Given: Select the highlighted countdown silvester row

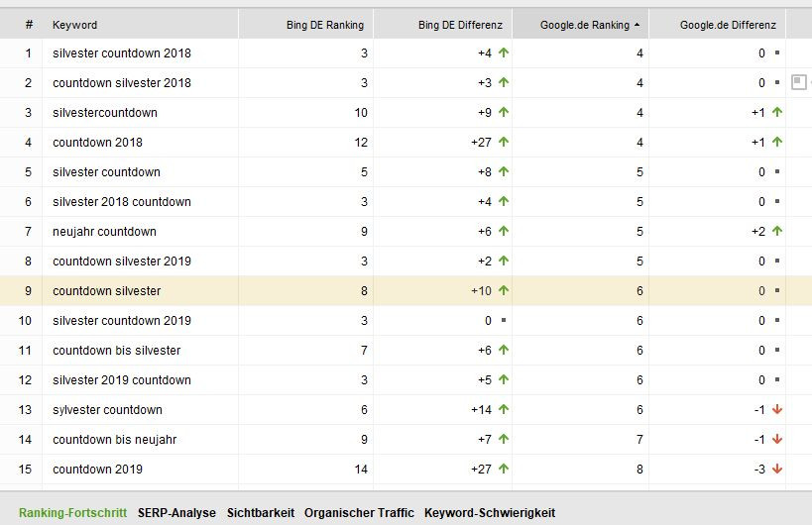Looking at the screenshot, I should [406, 290].
